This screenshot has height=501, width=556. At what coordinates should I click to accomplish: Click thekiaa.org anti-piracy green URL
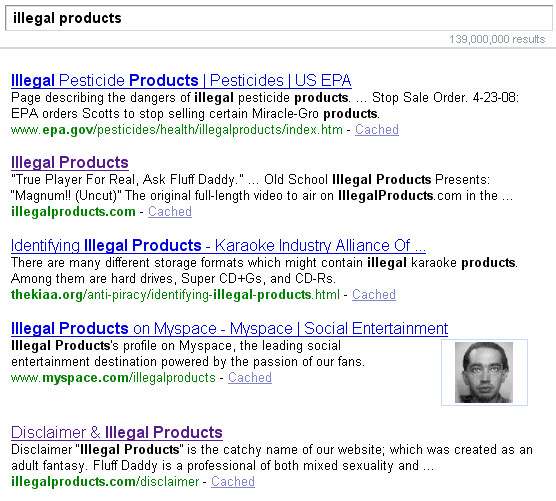click(175, 295)
